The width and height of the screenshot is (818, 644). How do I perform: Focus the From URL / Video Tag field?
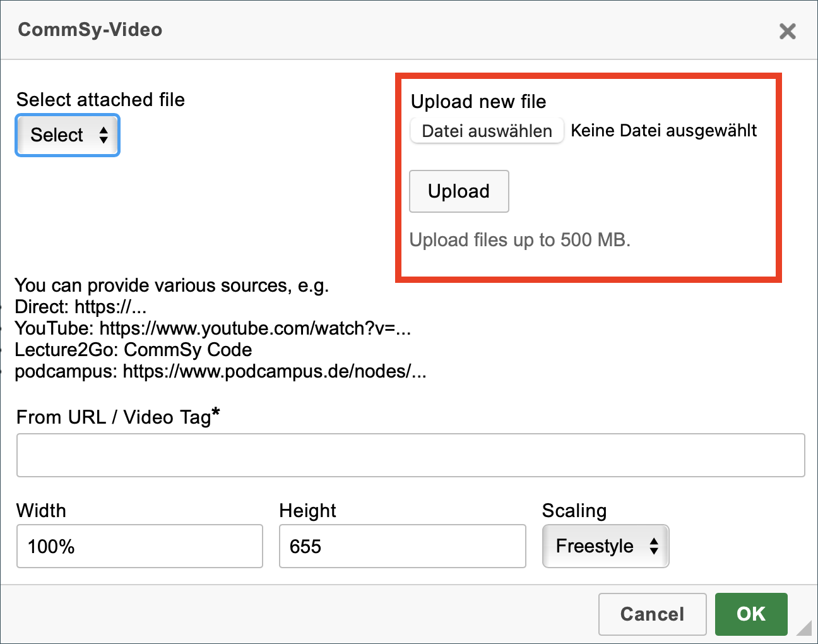pyautogui.click(x=410, y=455)
